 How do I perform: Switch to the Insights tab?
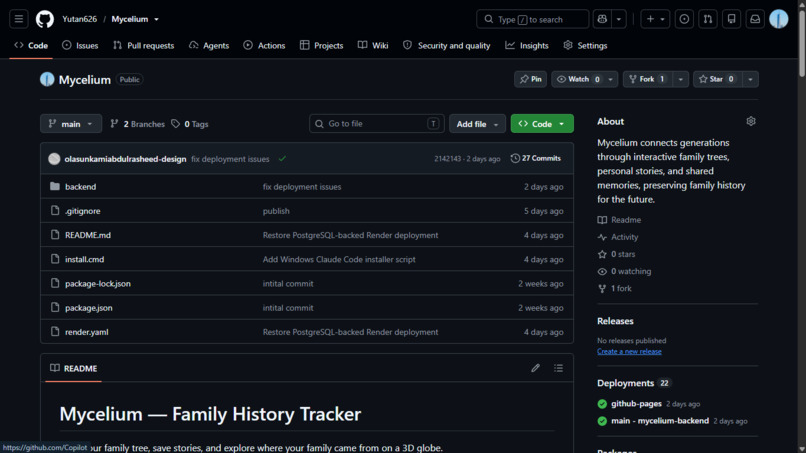pos(527,45)
